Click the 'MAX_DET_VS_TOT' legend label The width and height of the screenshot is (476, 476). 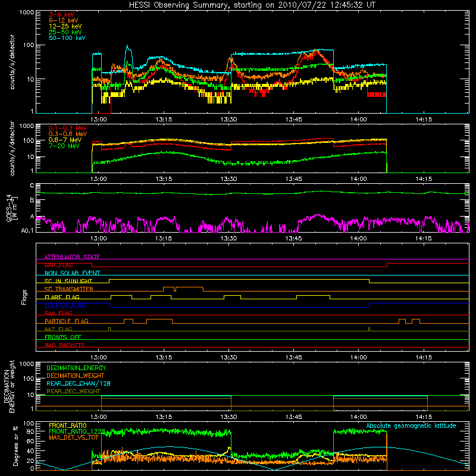pos(74,437)
